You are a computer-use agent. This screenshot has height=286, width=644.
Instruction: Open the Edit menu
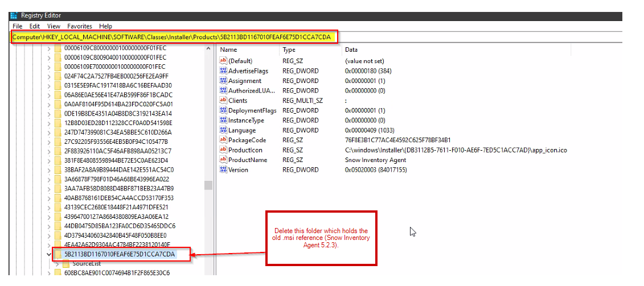pyautogui.click(x=35, y=26)
